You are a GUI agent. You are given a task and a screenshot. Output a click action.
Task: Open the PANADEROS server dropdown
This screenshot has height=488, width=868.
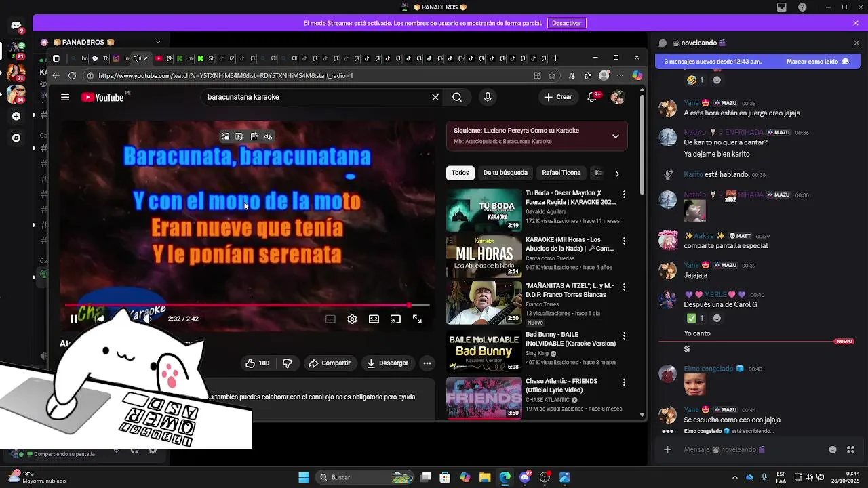pos(158,42)
